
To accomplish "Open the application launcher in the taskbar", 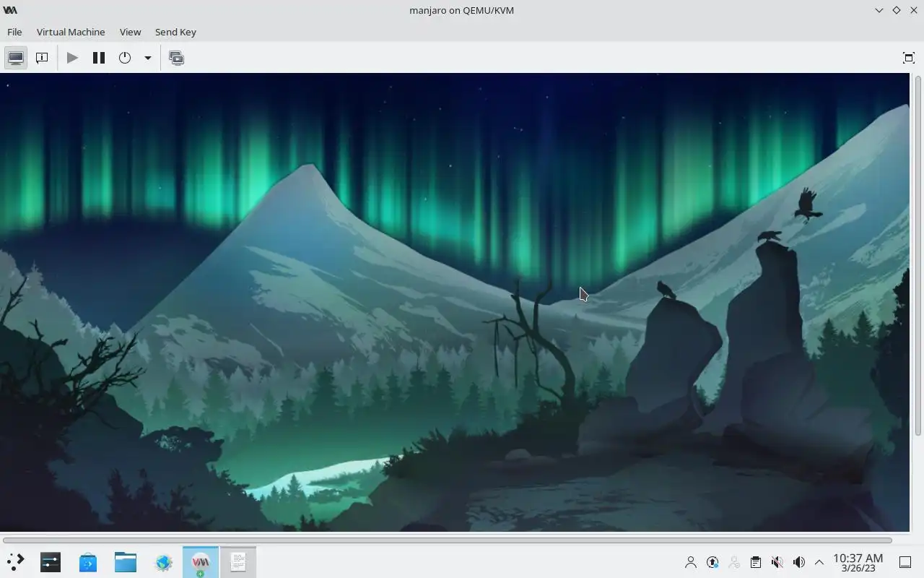I will pos(15,561).
